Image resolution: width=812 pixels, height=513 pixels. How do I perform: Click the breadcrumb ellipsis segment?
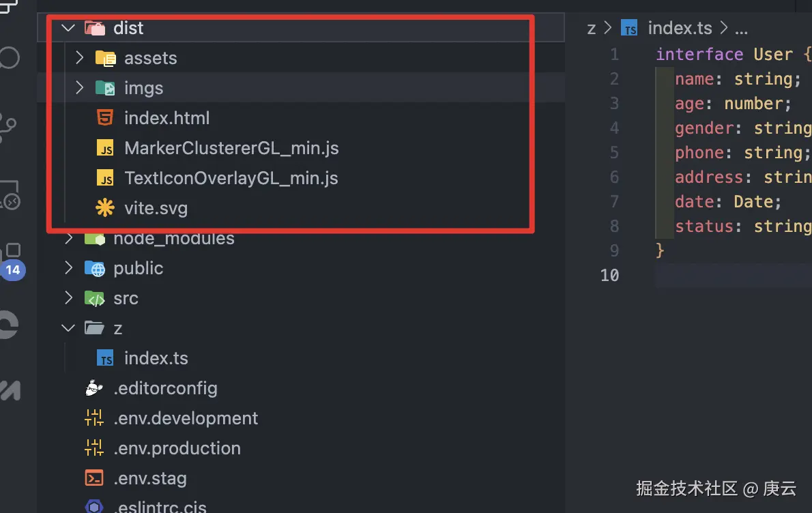click(x=741, y=29)
